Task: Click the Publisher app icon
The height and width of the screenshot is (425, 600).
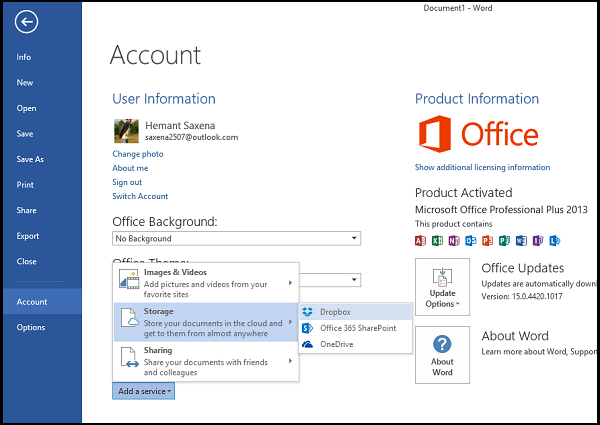Action: point(504,241)
